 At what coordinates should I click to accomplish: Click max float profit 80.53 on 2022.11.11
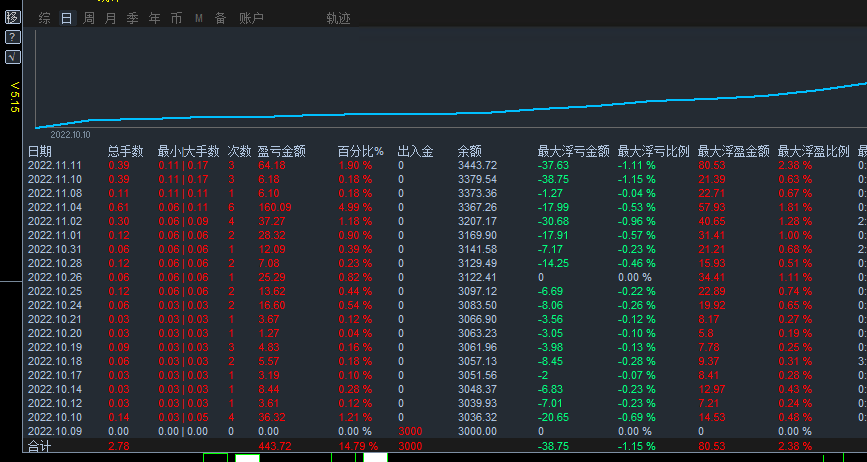click(712, 165)
